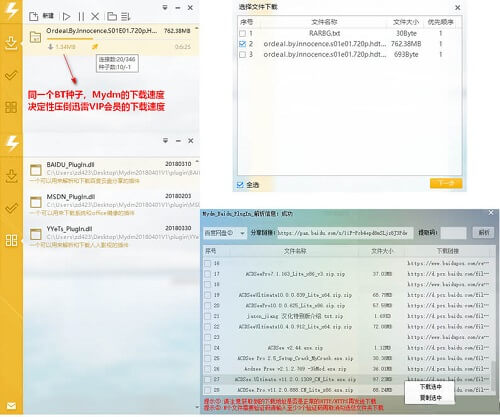The width and height of the screenshot is (500, 417).
Task: Toggle the 全选 select all checkbox
Action: [x=240, y=185]
